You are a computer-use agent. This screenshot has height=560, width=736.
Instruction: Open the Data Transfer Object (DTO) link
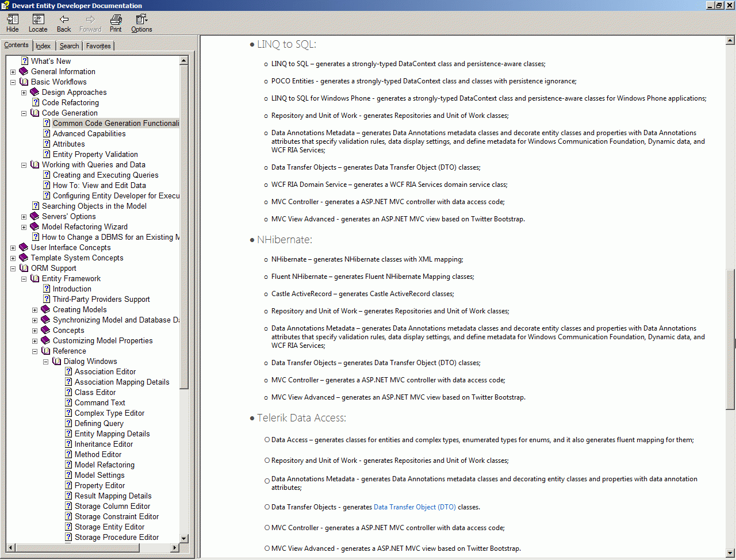click(415, 507)
